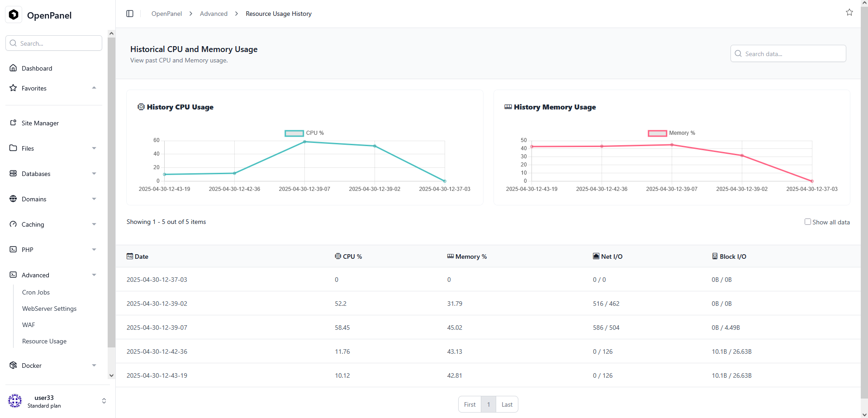Toggle the sidebar panel icon
The width and height of the screenshot is (868, 418).
(130, 14)
